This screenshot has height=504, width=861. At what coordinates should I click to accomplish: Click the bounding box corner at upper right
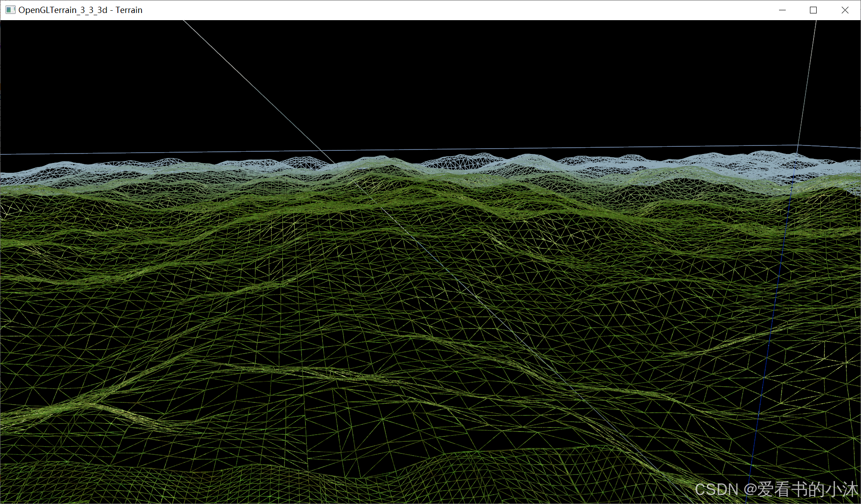click(x=797, y=145)
